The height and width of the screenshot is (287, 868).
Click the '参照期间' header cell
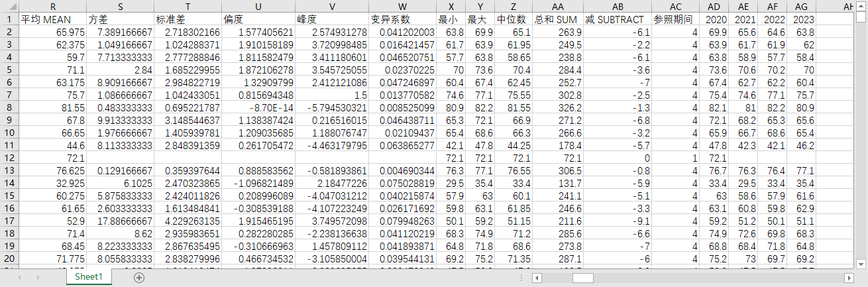(675, 19)
